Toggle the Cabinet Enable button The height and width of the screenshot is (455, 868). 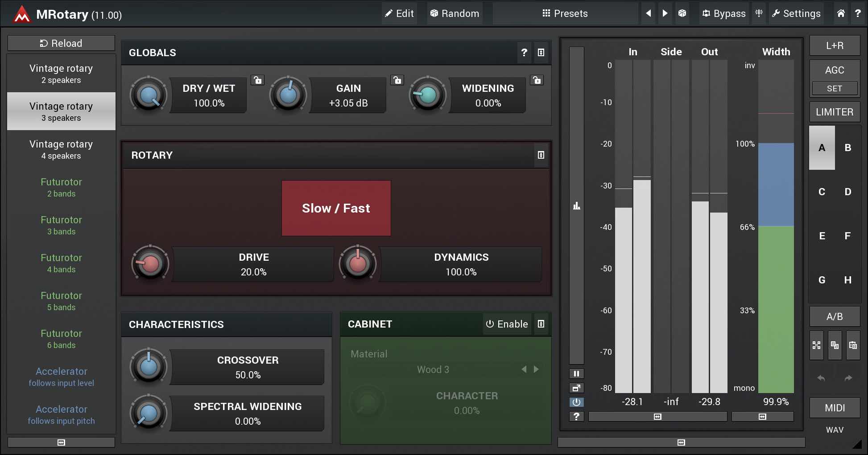click(507, 324)
